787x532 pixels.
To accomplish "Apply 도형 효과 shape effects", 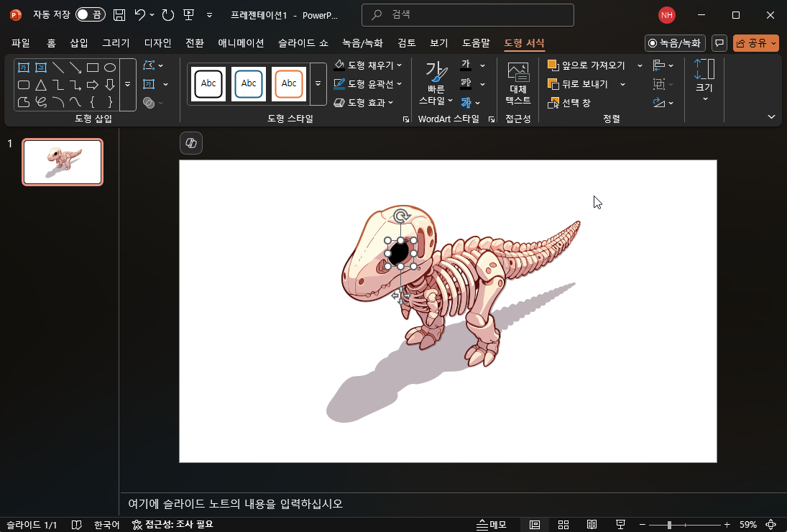I will click(362, 101).
